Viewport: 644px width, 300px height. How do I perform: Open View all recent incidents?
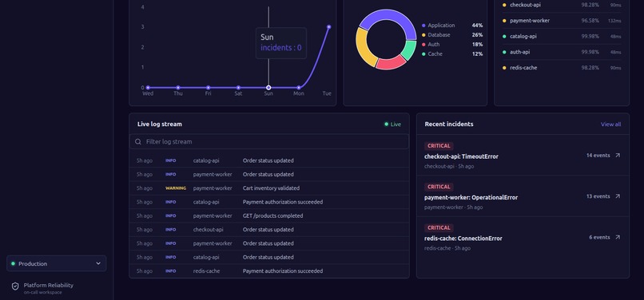610,124
